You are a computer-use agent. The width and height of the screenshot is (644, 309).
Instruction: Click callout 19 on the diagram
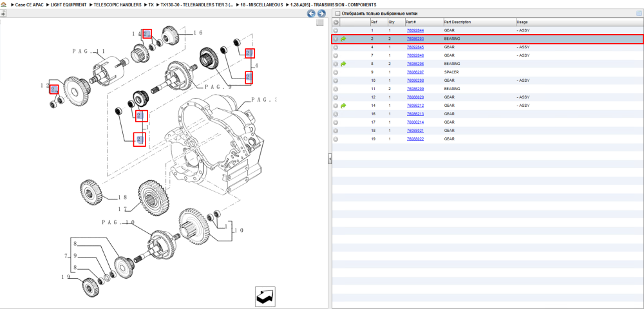(x=66, y=277)
